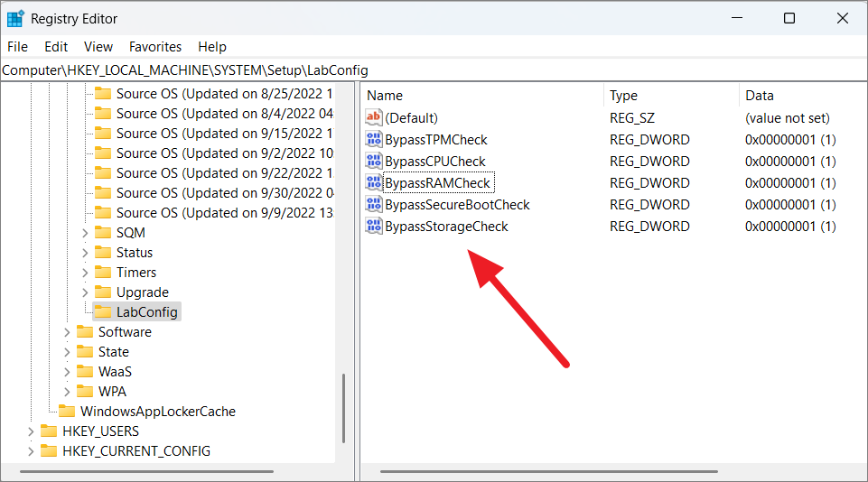Image resolution: width=868 pixels, height=482 pixels.
Task: Select the BypassStorageCheck value name
Action: (446, 227)
